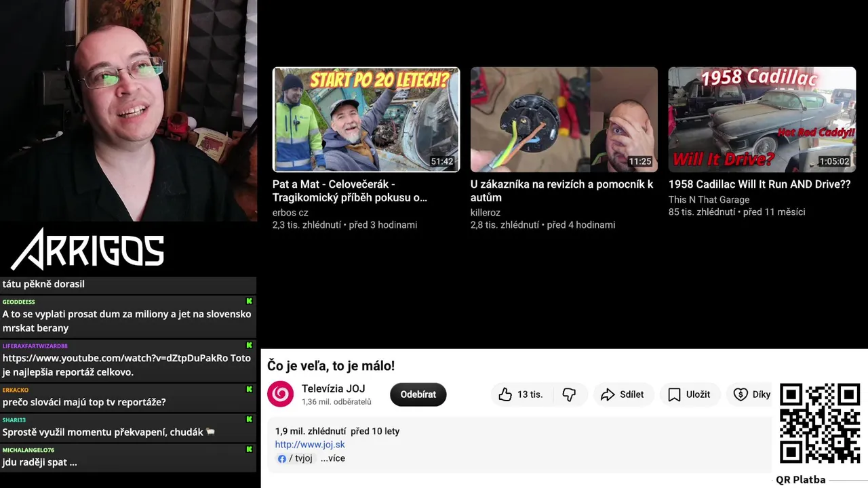Open erbos cz channel name
Screen dimensions: 868x488
coord(290,212)
